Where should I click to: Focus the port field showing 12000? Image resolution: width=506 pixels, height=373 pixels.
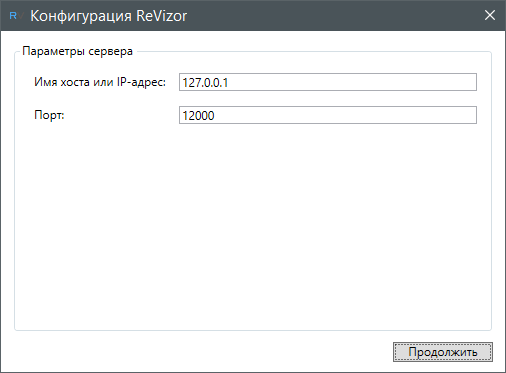328,115
